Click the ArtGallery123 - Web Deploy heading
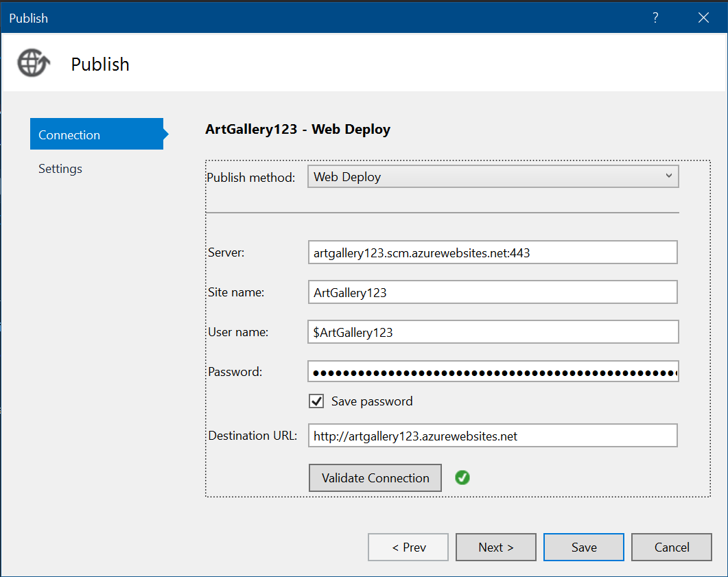The image size is (728, 577). [298, 129]
